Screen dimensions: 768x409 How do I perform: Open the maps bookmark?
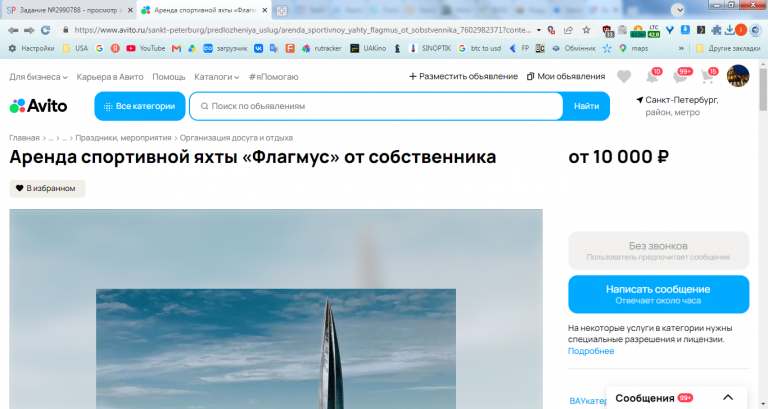pyautogui.click(x=633, y=48)
